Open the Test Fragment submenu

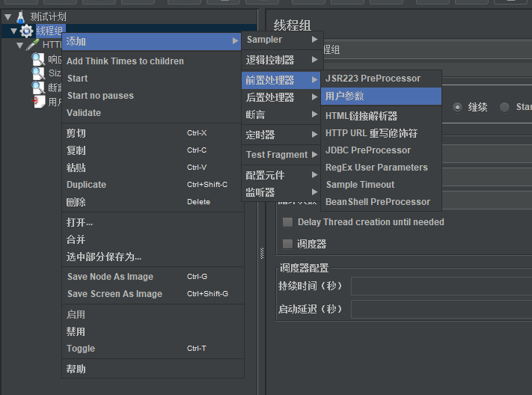point(281,155)
